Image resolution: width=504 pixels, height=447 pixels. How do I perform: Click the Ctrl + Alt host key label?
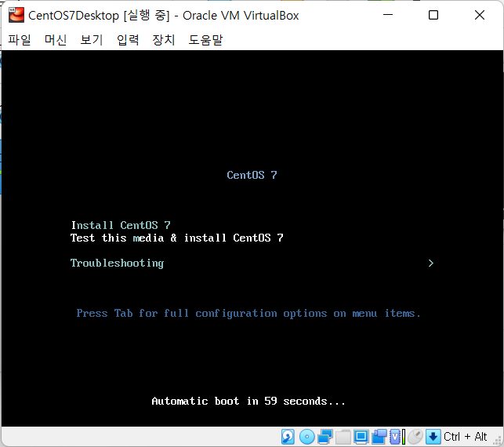[465, 437]
